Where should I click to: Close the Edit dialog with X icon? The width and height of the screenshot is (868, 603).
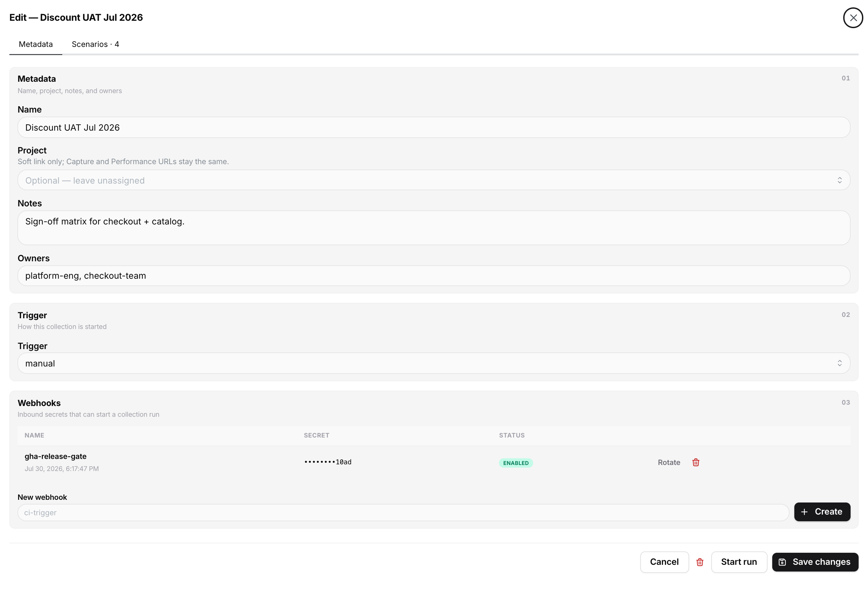coord(853,18)
